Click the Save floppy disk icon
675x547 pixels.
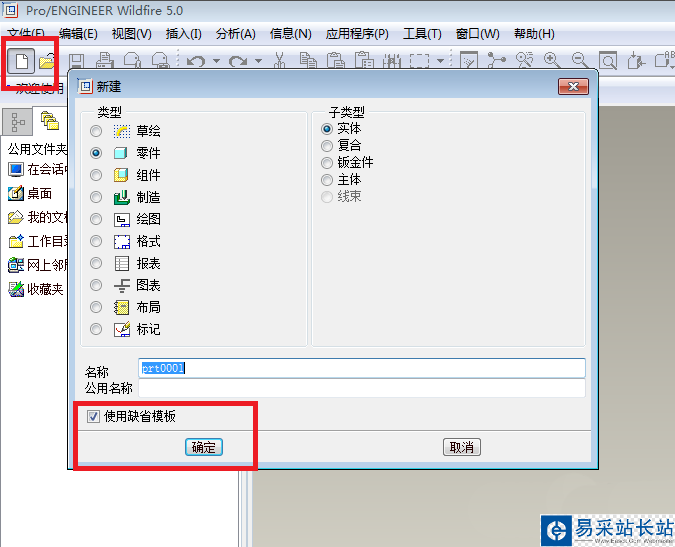coord(77,61)
